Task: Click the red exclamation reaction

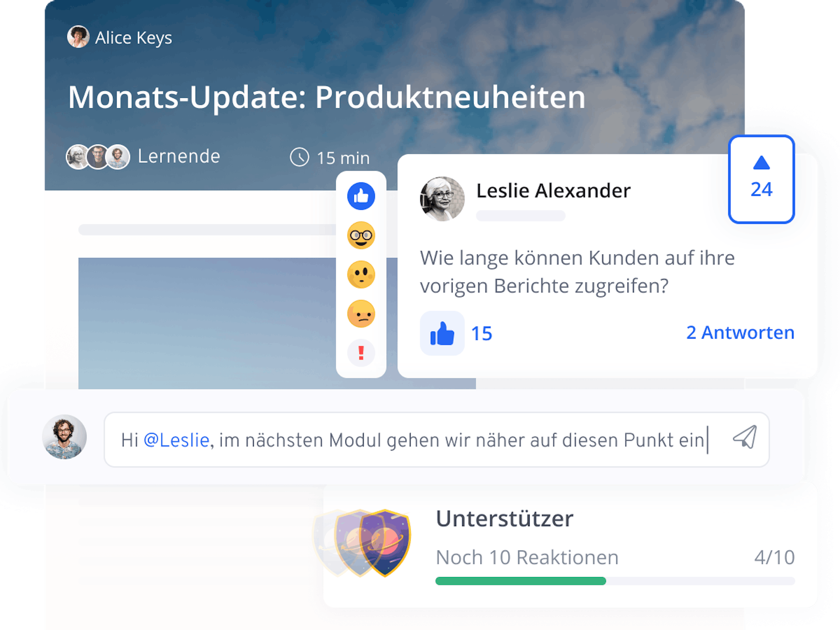Action: pyautogui.click(x=361, y=352)
